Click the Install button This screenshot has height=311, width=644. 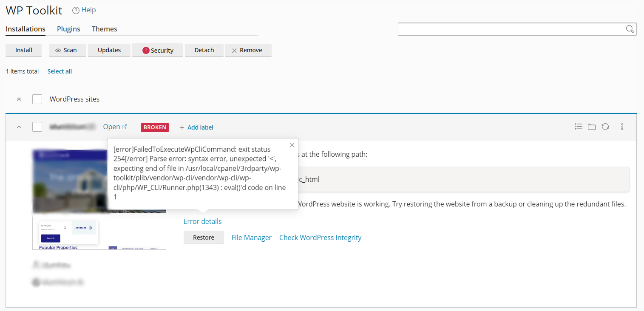pyautogui.click(x=24, y=50)
